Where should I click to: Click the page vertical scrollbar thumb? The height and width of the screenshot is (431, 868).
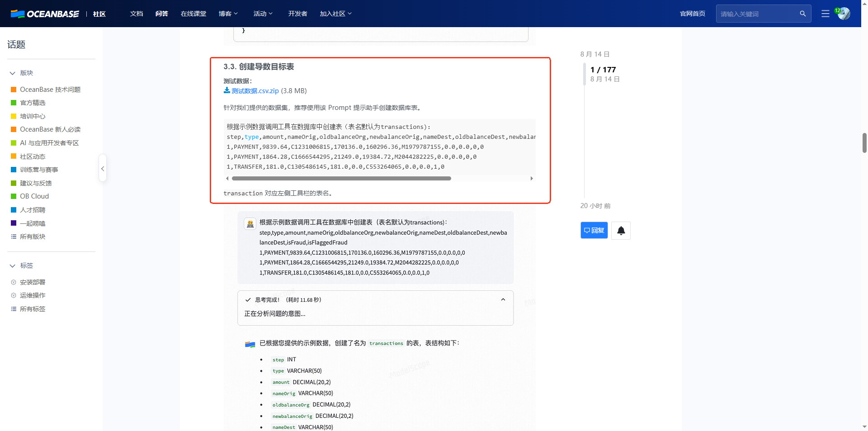click(x=864, y=143)
